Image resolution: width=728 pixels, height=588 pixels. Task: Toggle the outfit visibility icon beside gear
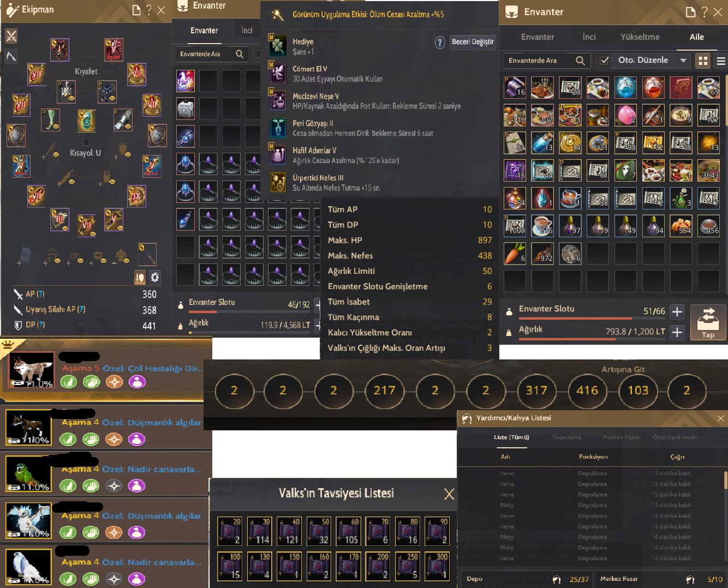click(x=140, y=278)
